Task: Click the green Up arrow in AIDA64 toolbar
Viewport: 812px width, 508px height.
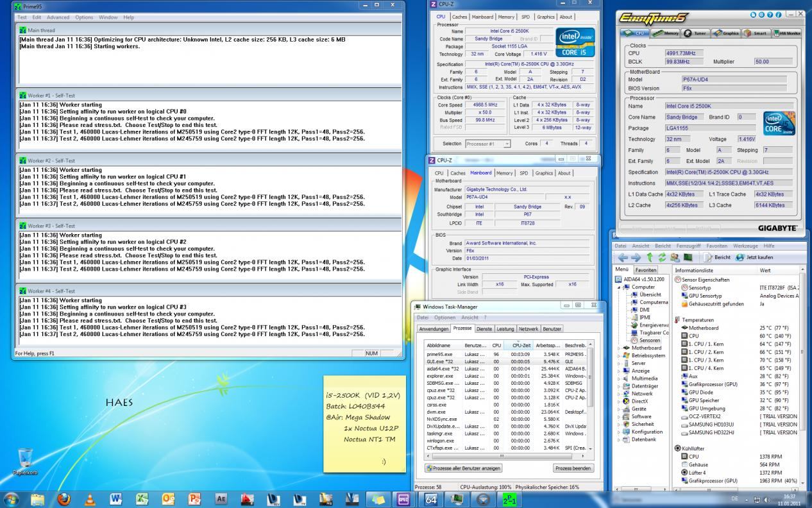Action: (650, 257)
